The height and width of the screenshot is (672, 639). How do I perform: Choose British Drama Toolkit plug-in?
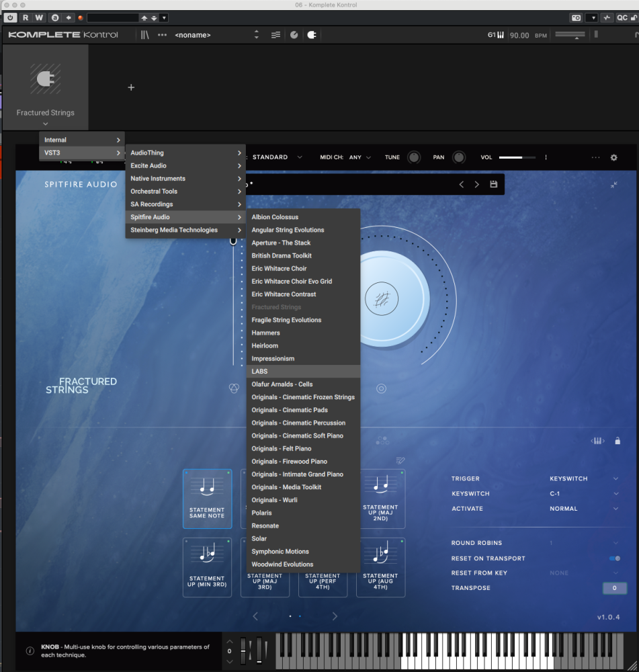click(304, 255)
